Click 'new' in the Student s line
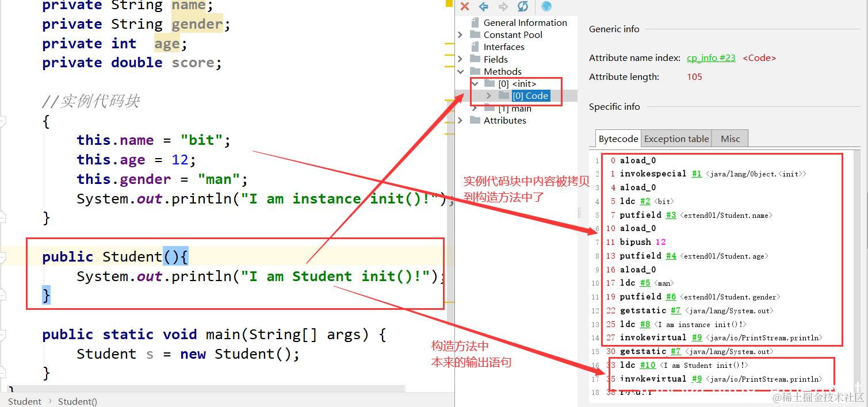868x407 pixels. pyautogui.click(x=193, y=354)
